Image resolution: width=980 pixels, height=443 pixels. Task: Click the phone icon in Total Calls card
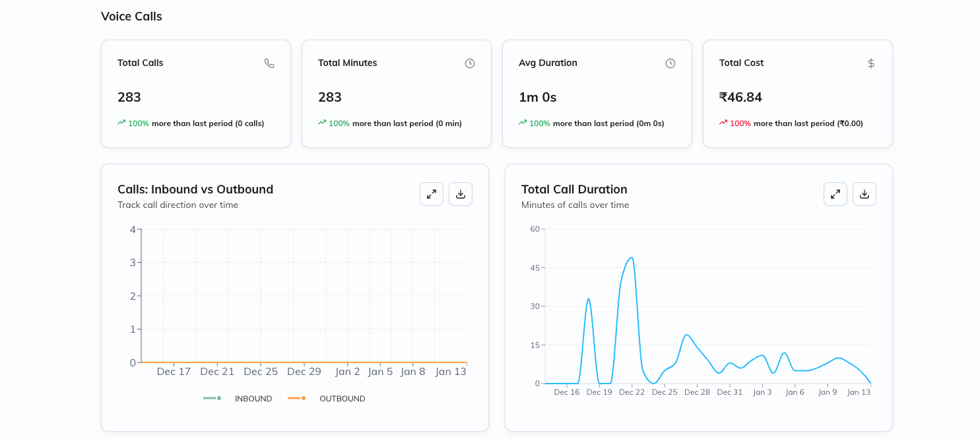[x=269, y=63]
